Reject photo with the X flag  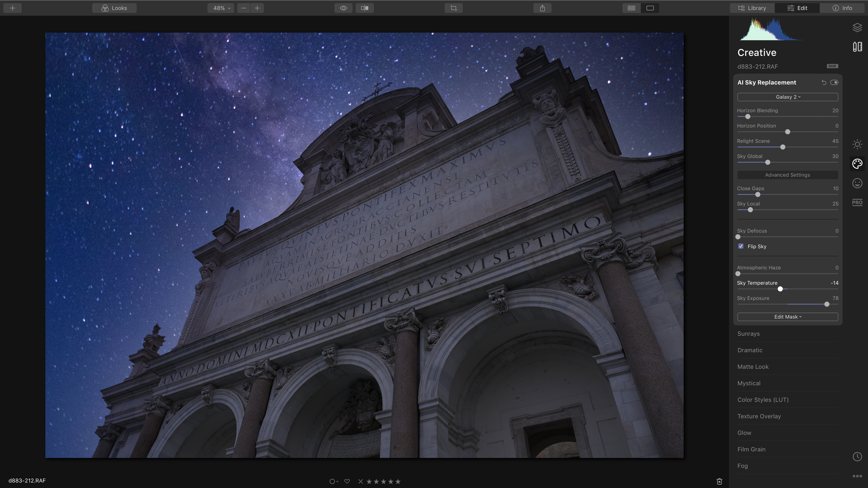[360, 482]
